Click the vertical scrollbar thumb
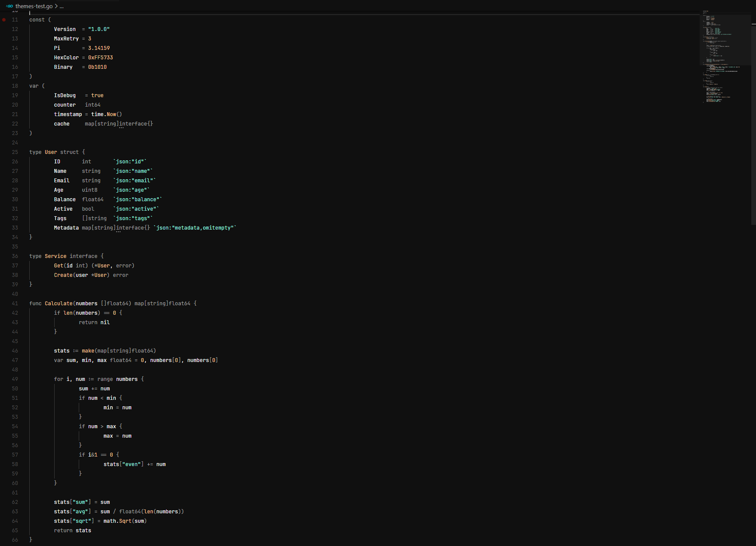The height and width of the screenshot is (546, 756). (x=753, y=125)
